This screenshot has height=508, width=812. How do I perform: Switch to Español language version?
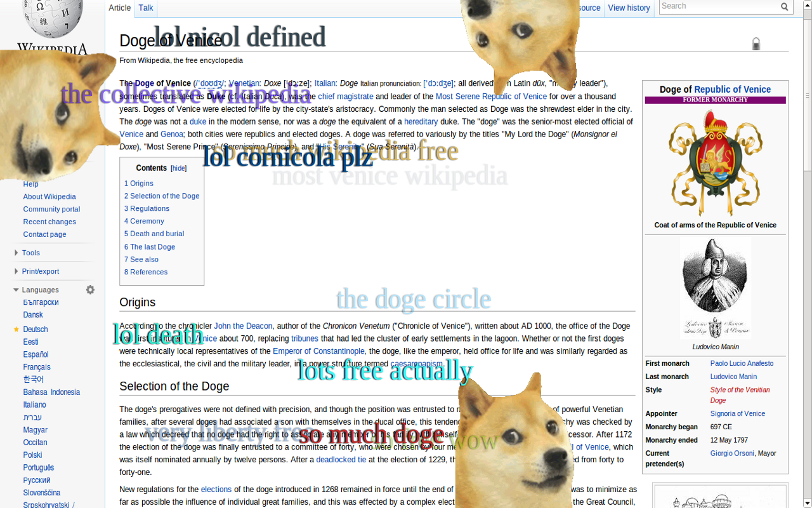coord(36,354)
